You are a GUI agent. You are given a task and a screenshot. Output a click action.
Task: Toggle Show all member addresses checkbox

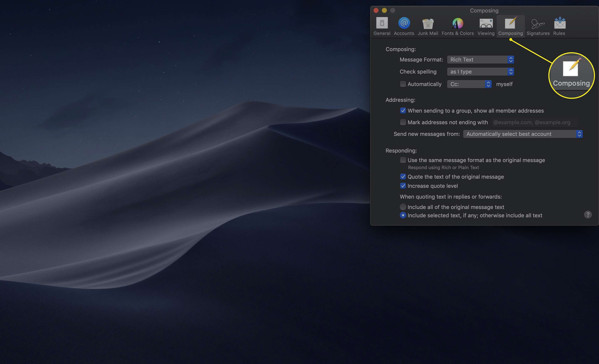click(x=402, y=111)
